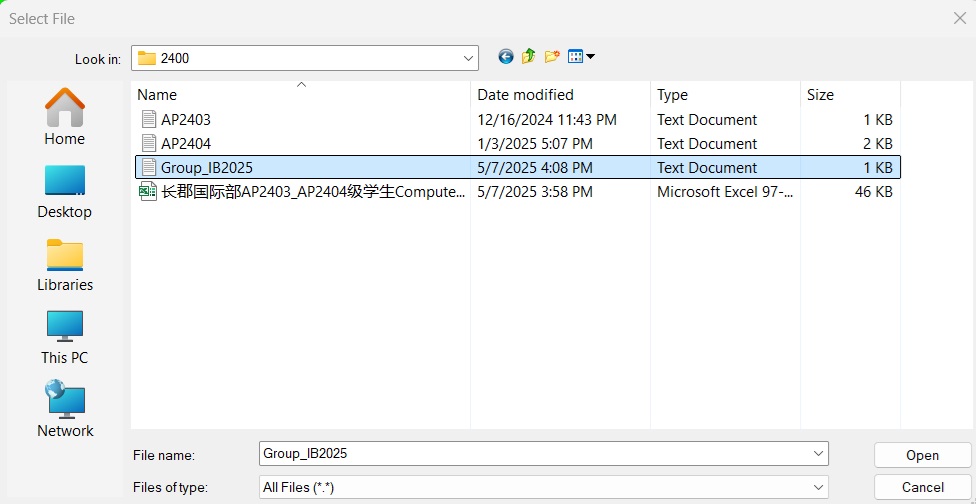Select the AP2403 file name

[186, 119]
